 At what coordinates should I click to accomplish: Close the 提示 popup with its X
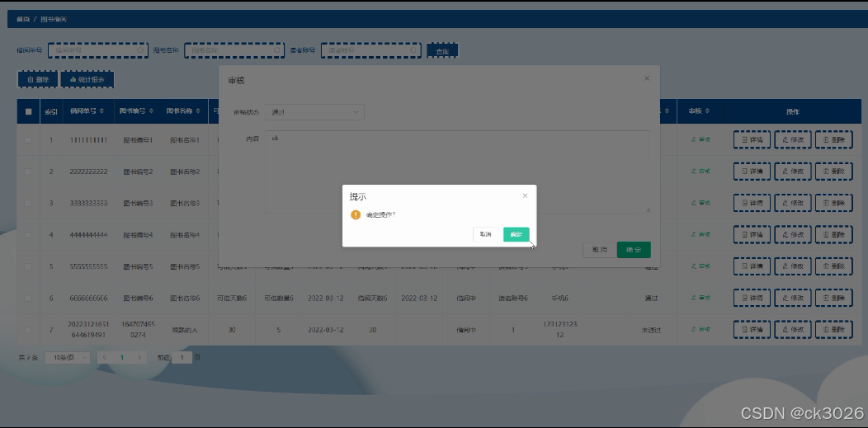(526, 195)
